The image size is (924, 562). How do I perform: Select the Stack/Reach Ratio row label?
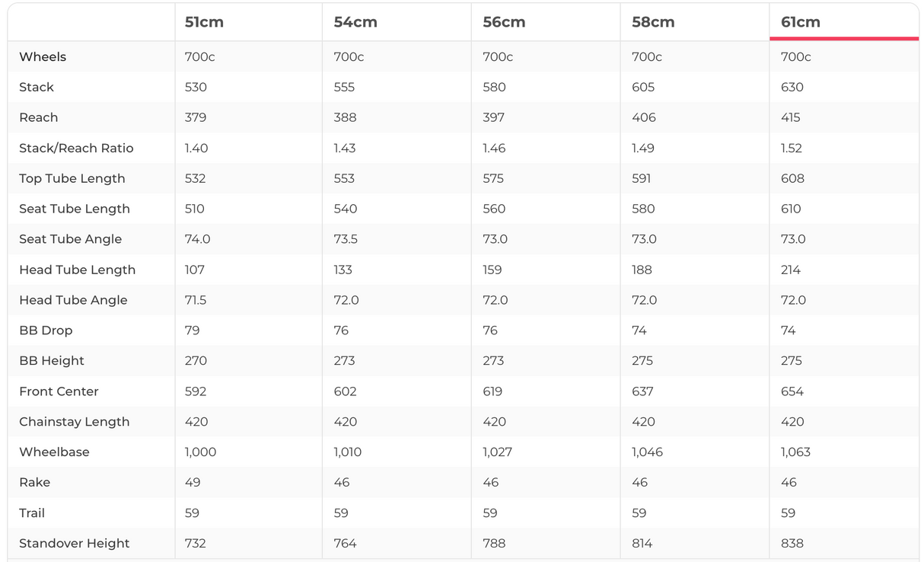pyautogui.click(x=76, y=148)
